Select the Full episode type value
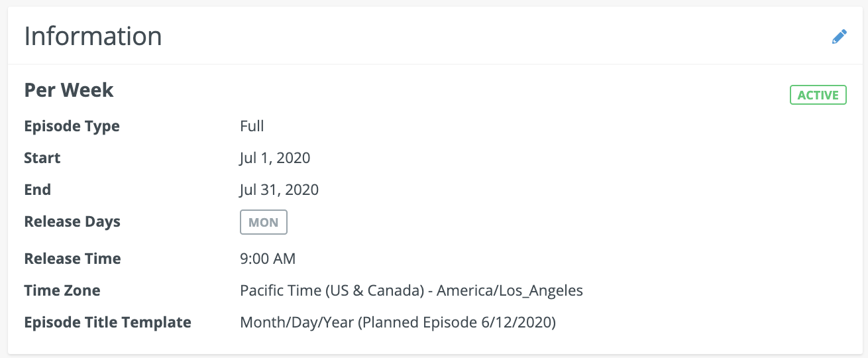Viewport: 868px width, 358px height. click(252, 126)
